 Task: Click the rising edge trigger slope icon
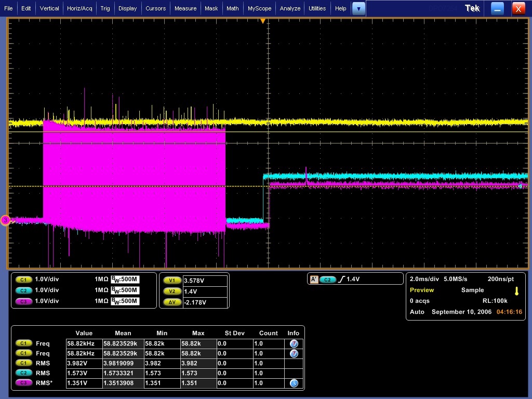coord(341,280)
